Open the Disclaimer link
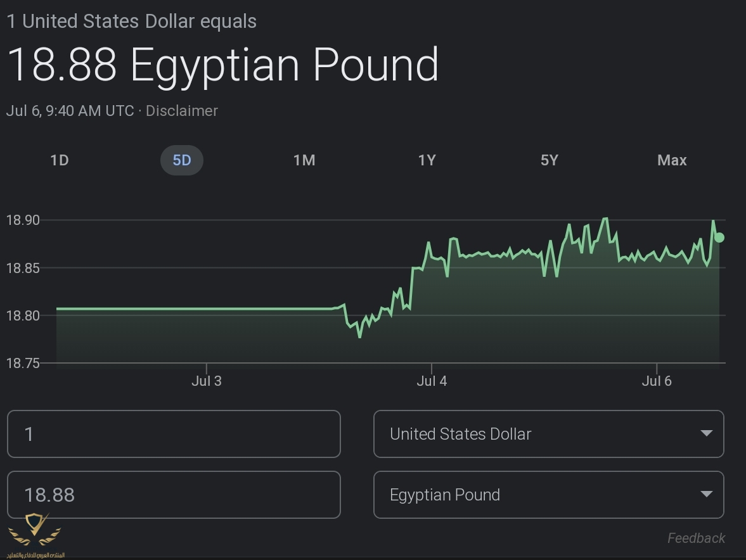The width and height of the screenshot is (746, 560). (182, 111)
